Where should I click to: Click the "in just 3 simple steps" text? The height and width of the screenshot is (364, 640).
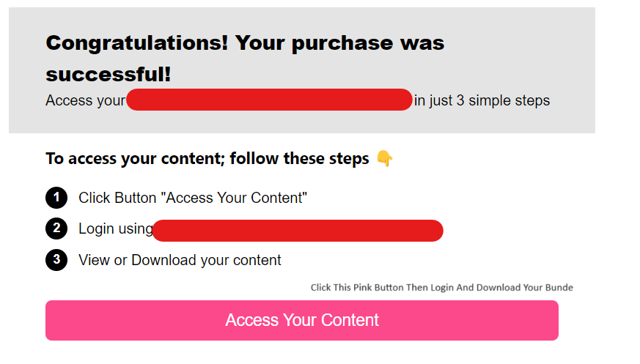click(482, 100)
